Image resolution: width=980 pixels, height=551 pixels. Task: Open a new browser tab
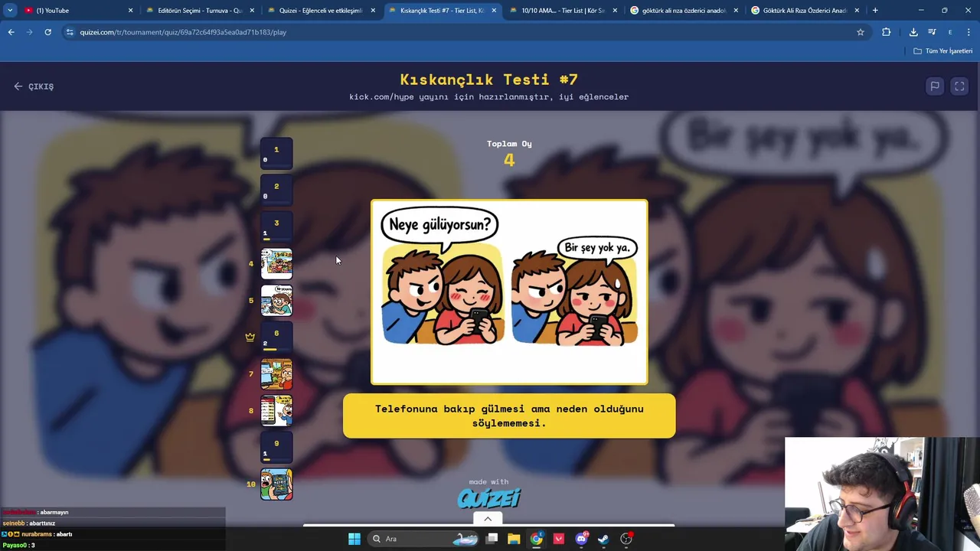[875, 11]
